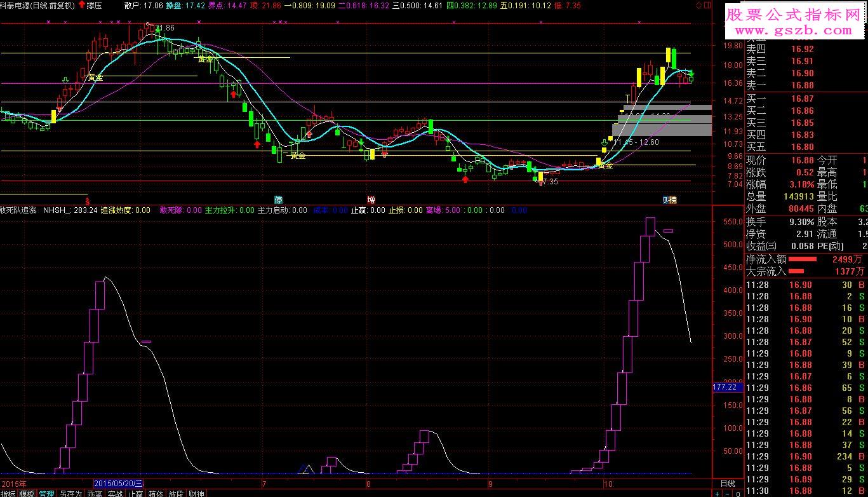Click the 卖一 16.88 quote row

pos(806,86)
